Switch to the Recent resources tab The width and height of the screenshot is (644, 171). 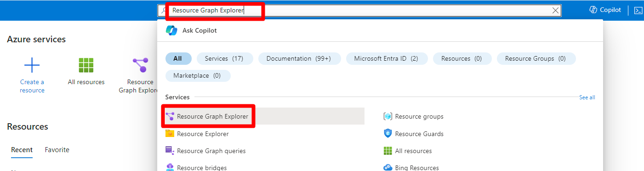pos(22,149)
